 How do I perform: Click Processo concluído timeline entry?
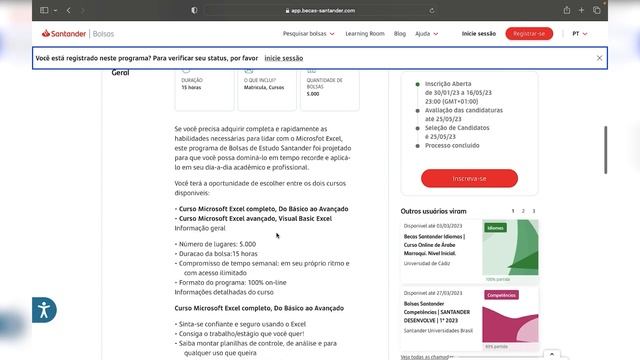pos(452,145)
